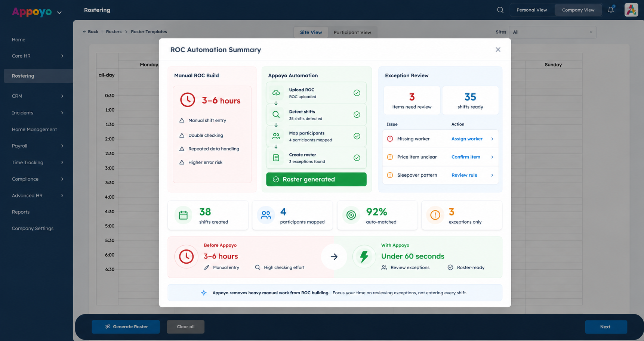This screenshot has height=341, width=644.
Task: Expand the Incidents menu
Action: (x=62, y=113)
